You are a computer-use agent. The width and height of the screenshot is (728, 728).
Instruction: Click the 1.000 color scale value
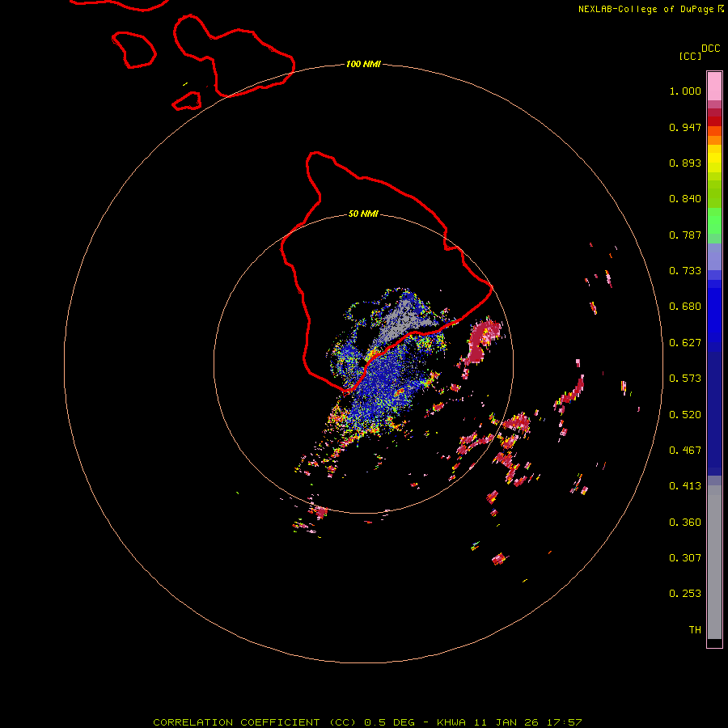pos(685,91)
